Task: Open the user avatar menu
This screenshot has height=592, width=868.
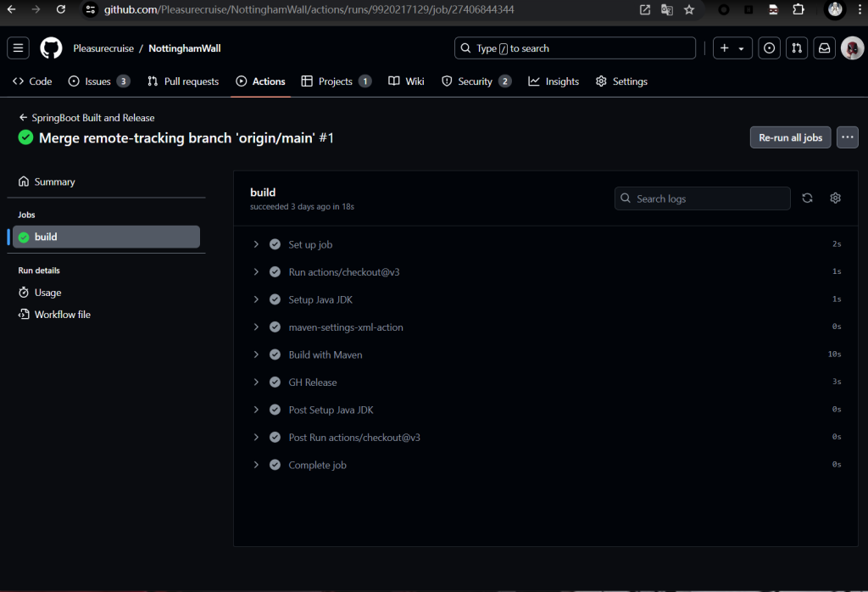Action: tap(852, 48)
